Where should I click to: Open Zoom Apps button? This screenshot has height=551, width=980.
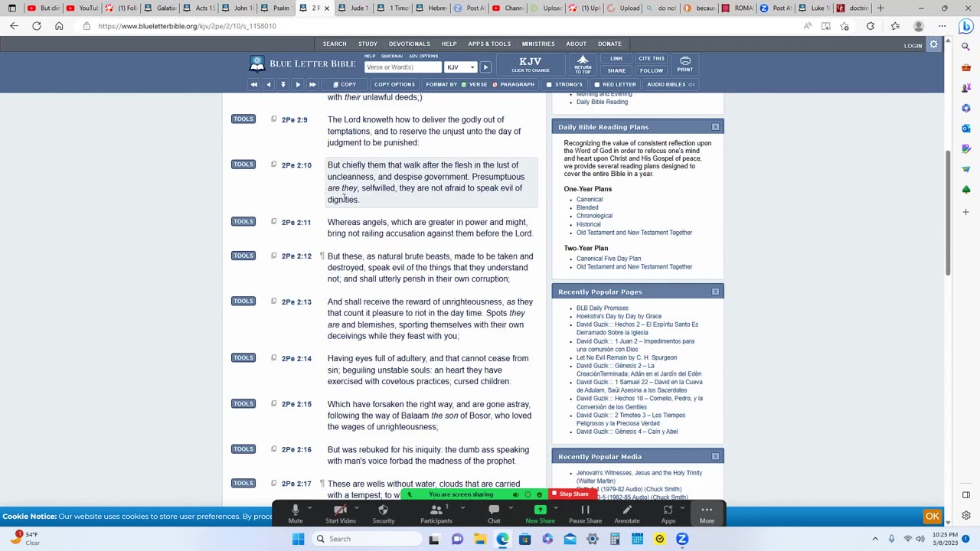tap(668, 514)
